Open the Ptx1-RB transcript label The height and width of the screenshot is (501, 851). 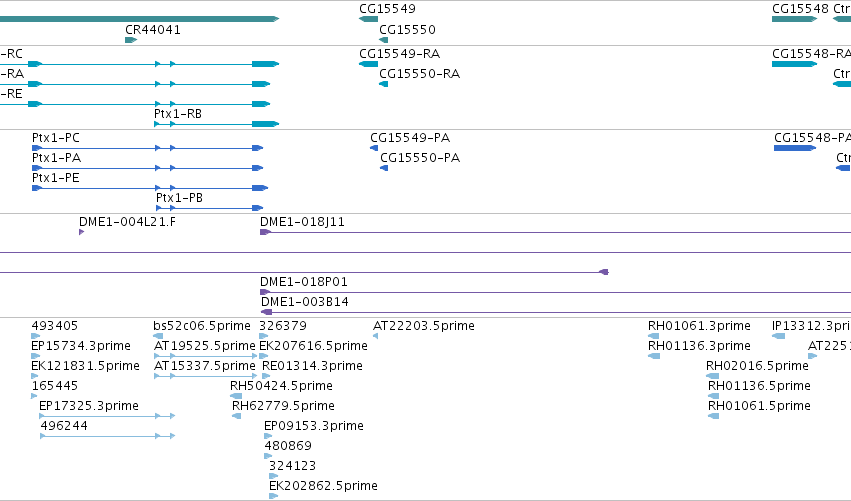pos(177,113)
